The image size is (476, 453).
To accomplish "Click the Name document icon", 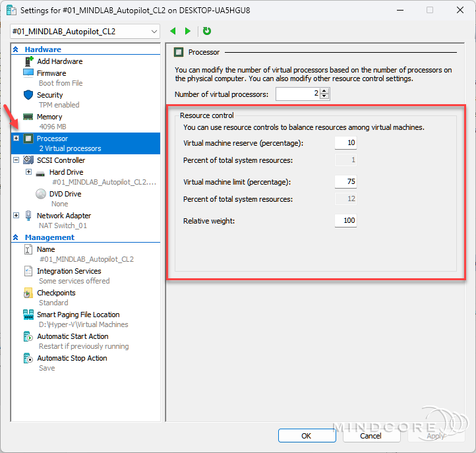I will [28, 249].
